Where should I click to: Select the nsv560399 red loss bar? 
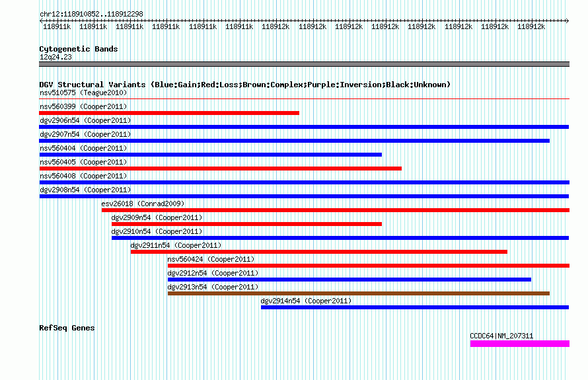point(169,113)
